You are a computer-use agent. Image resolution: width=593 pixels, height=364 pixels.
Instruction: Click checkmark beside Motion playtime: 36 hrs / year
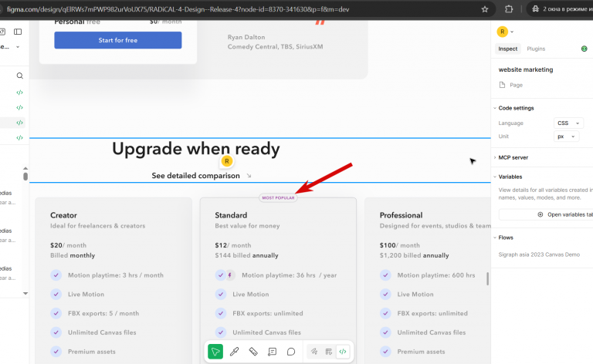point(221,275)
